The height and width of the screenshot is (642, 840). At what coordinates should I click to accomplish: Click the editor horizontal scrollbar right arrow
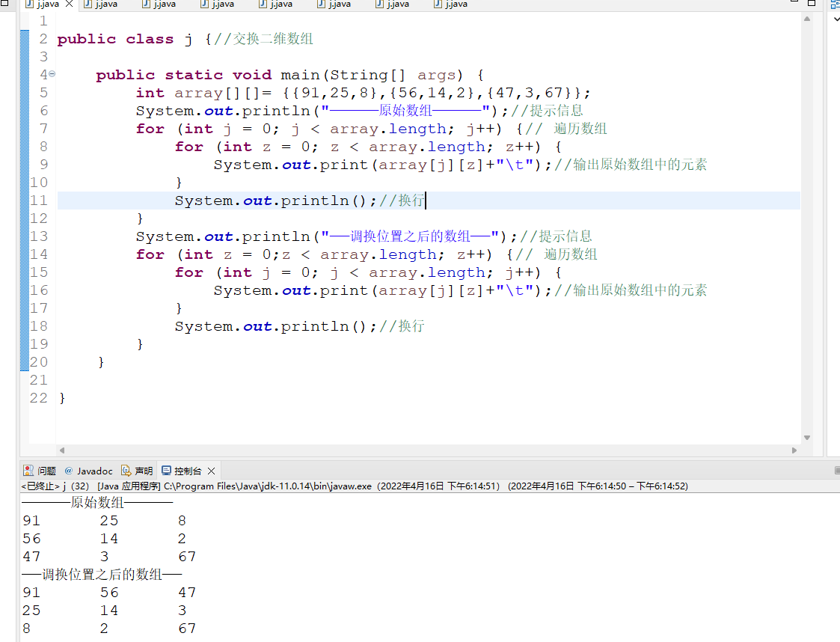coord(794,450)
